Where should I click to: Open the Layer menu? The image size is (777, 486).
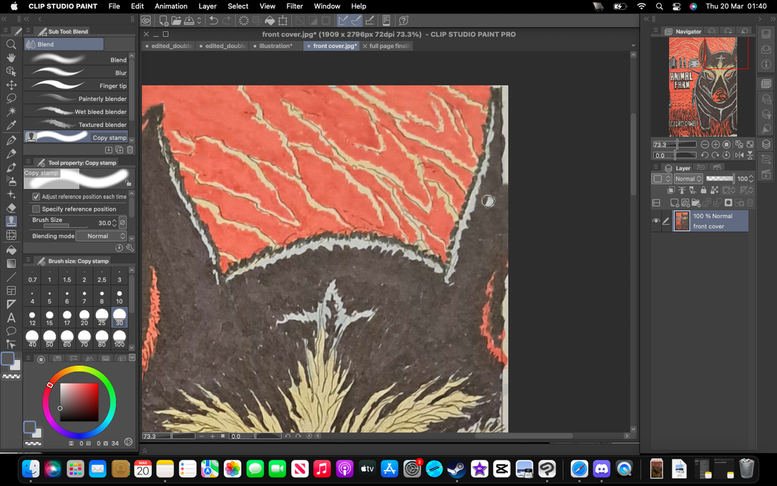pyautogui.click(x=207, y=6)
